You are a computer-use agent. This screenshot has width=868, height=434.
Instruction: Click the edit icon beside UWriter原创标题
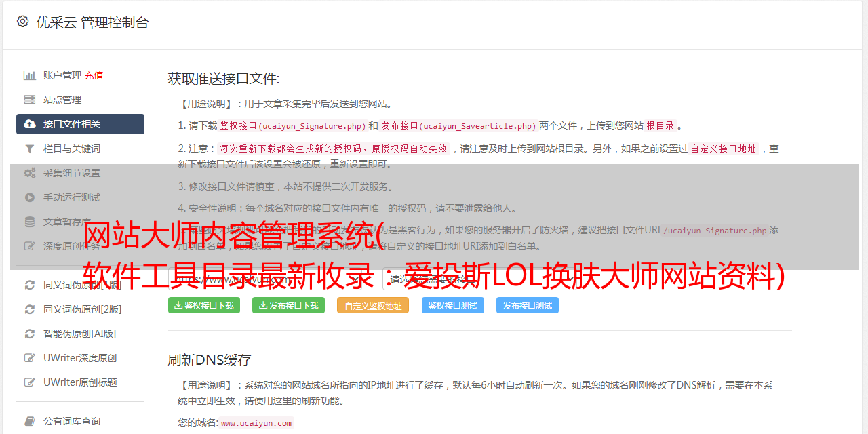(x=30, y=382)
